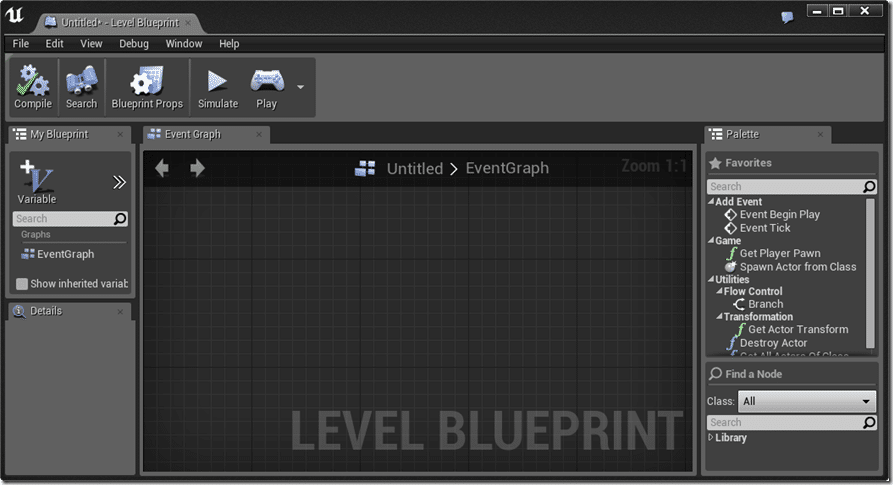Close the Untitled Level Blueprint tab

(188, 23)
